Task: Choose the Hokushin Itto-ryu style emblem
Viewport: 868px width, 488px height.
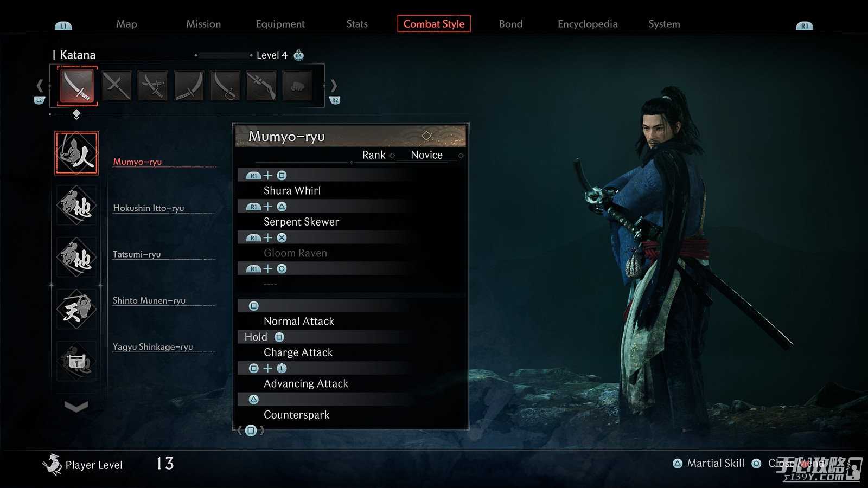Action: [x=76, y=205]
